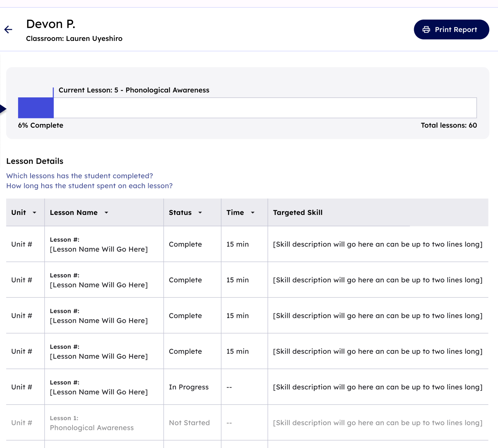The width and height of the screenshot is (498, 448).
Task: Click the 'Current Lesson: 5' label
Action: coord(134,90)
